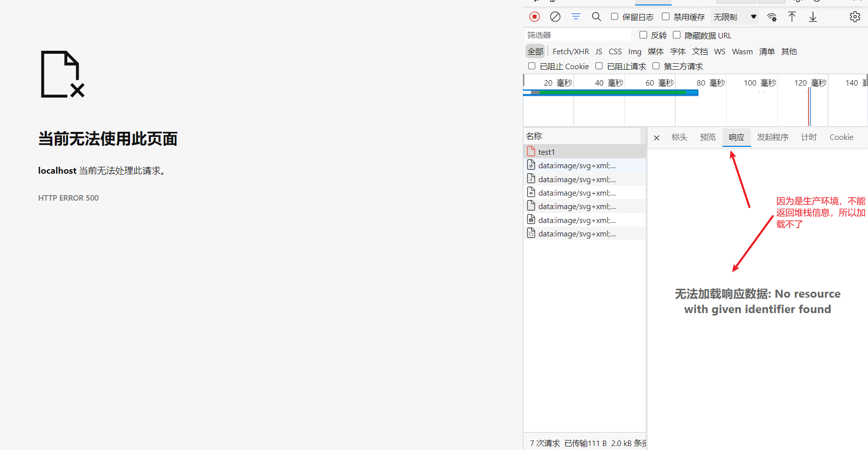Import HAR file upload arrow
Image resolution: width=868 pixels, height=450 pixels.
[792, 17]
